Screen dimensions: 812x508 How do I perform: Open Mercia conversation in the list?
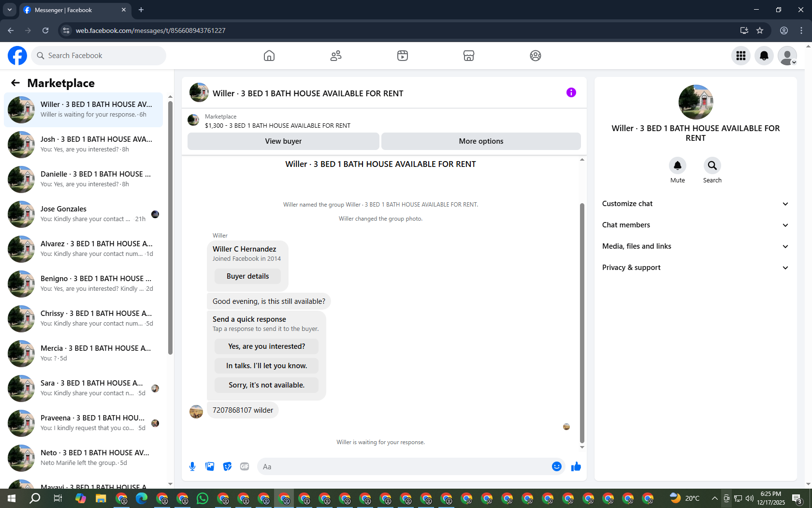coord(83,354)
